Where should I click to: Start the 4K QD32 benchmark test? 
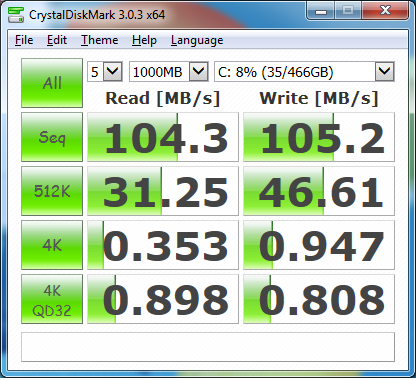click(52, 299)
